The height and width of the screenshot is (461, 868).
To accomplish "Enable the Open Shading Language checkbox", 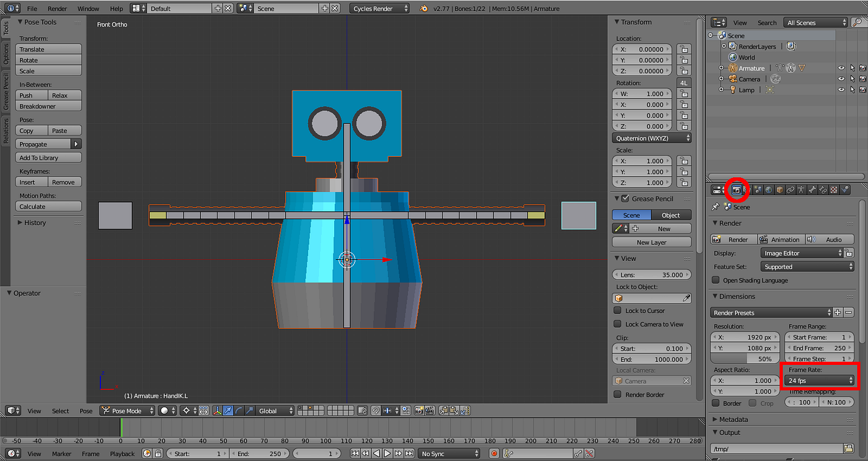I will [x=715, y=280].
